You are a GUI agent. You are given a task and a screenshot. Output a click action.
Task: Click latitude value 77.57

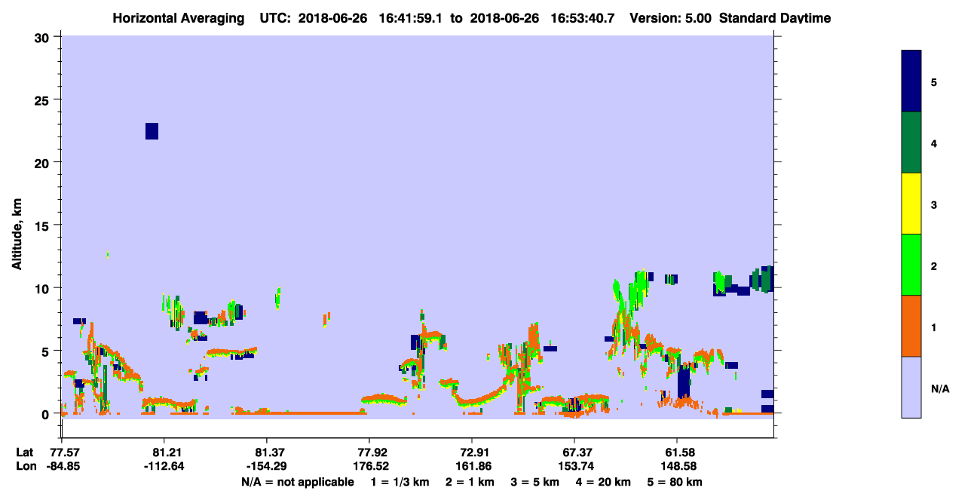[66, 452]
